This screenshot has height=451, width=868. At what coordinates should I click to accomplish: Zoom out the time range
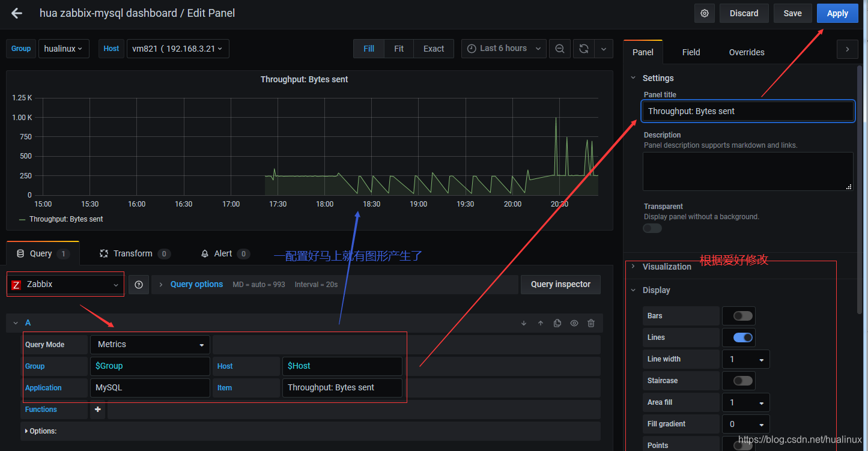click(559, 49)
